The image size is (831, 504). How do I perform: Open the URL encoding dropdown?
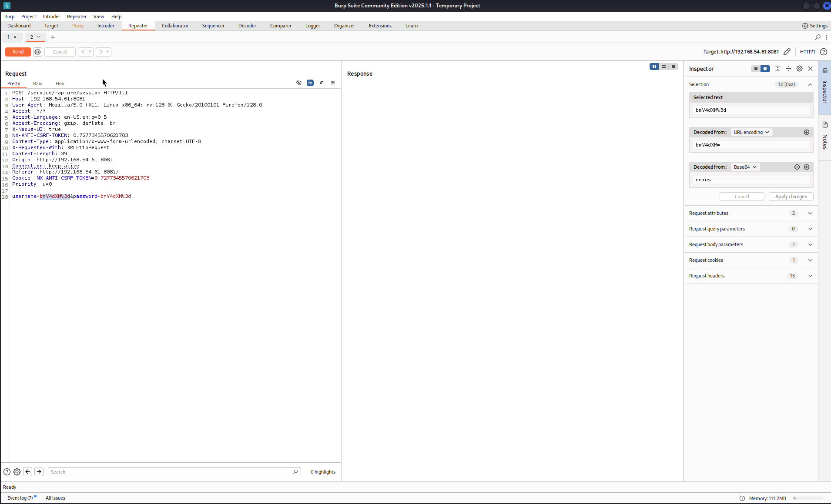coord(751,132)
